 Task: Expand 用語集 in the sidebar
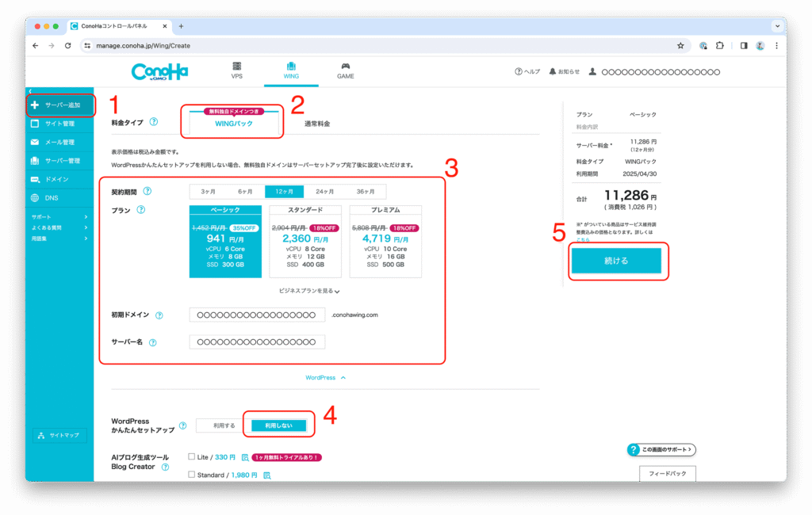pos(59,238)
